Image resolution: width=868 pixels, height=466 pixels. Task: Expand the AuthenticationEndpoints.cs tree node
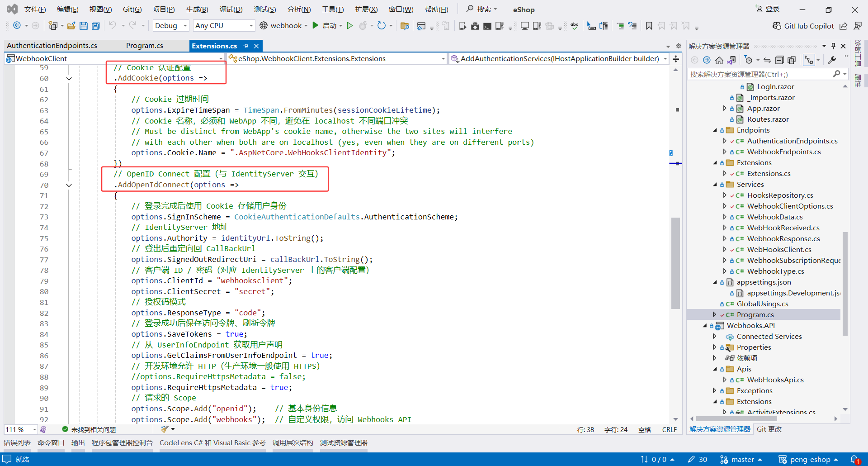click(x=725, y=141)
